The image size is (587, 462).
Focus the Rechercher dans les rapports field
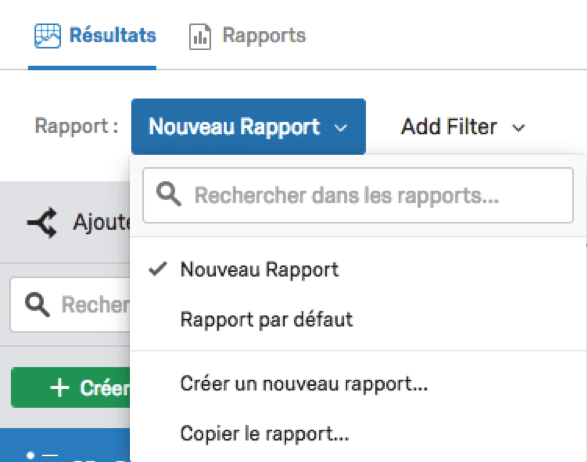click(x=358, y=195)
